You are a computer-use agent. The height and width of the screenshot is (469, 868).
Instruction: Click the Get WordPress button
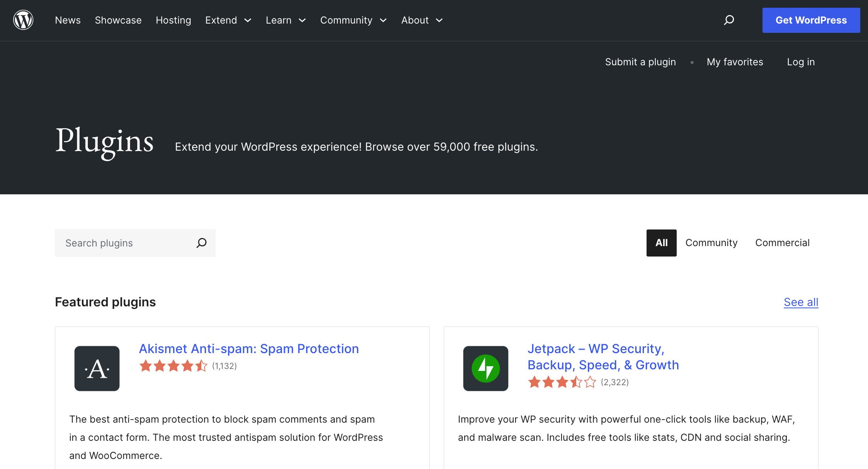click(811, 20)
